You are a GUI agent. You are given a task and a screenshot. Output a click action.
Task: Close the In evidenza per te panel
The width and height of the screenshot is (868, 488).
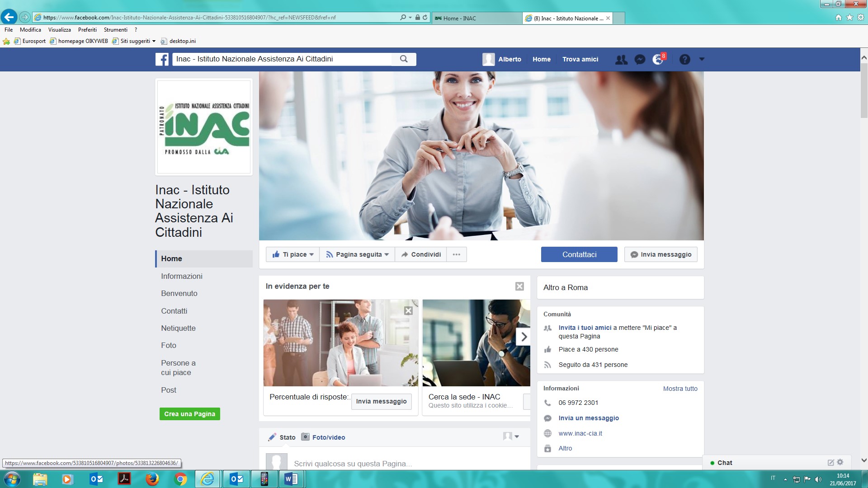pos(519,286)
